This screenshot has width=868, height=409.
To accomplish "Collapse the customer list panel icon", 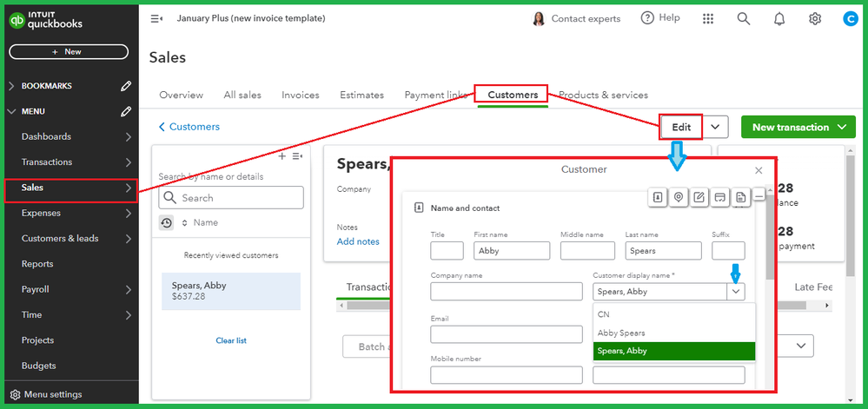I will pyautogui.click(x=297, y=156).
